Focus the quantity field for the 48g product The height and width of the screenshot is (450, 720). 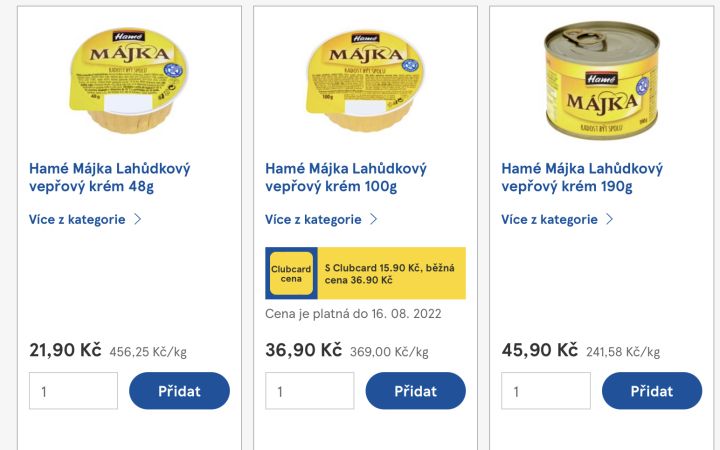tap(73, 391)
